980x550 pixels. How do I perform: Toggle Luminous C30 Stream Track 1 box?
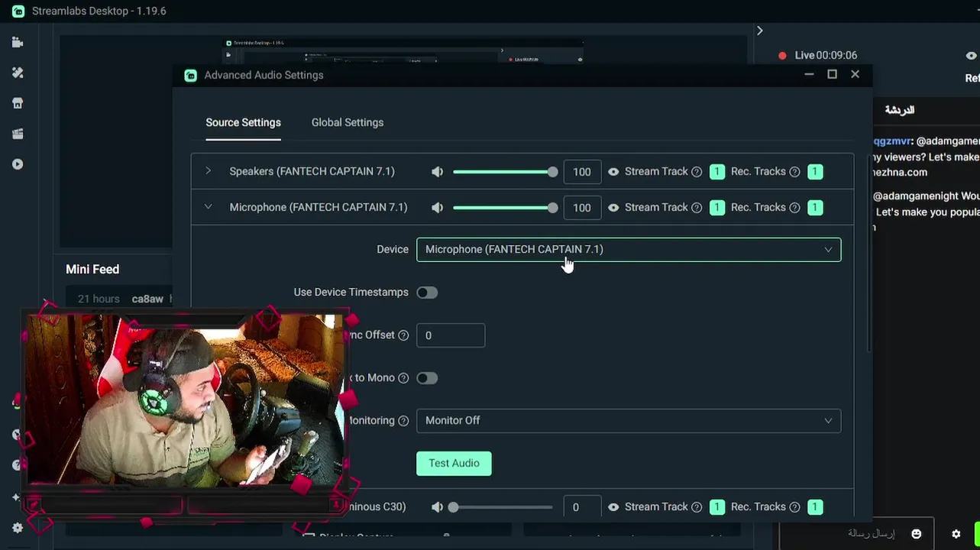point(716,507)
